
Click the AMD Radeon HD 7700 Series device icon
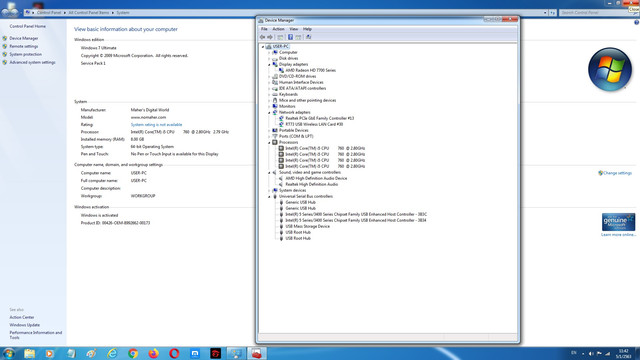pyautogui.click(x=281, y=70)
